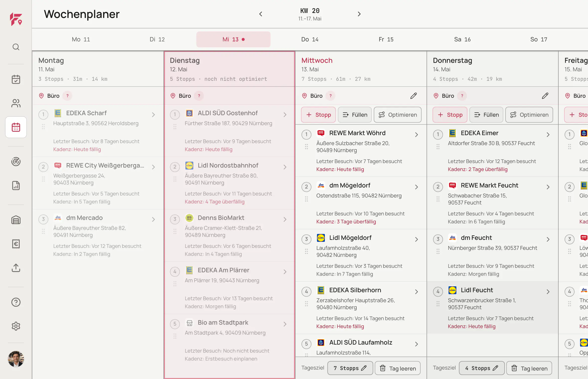Click the Büro help badge under Donnerstag

tap(462, 96)
